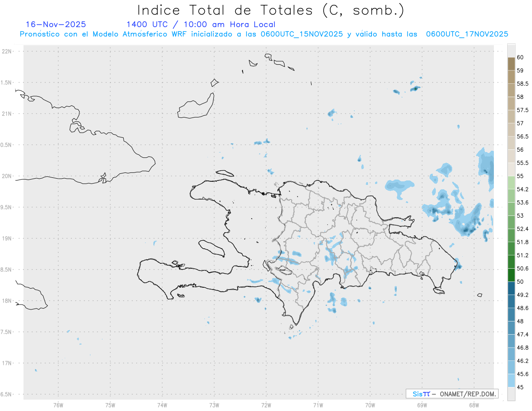Click the 75W longitude axis label
Screen dimensions: 532x411
point(110,405)
